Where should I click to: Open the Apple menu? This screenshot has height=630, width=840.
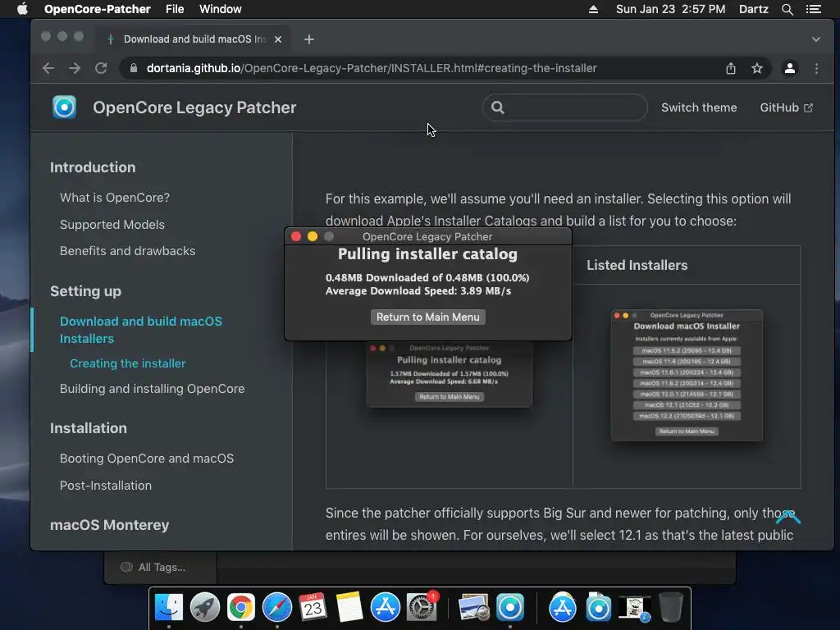pos(22,9)
